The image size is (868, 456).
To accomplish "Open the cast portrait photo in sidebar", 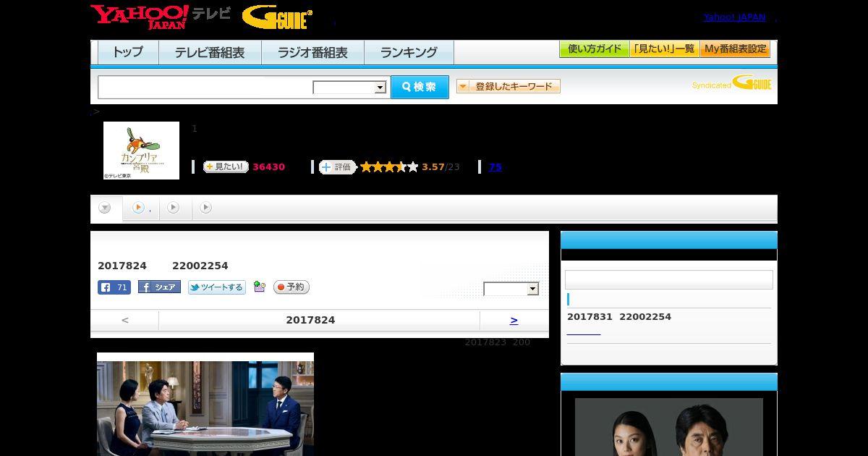I will pos(669,427).
